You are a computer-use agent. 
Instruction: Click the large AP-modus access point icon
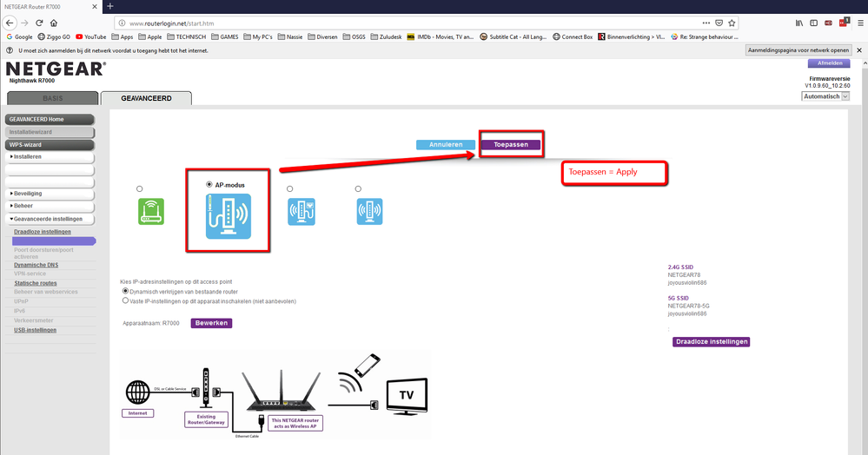[228, 216]
